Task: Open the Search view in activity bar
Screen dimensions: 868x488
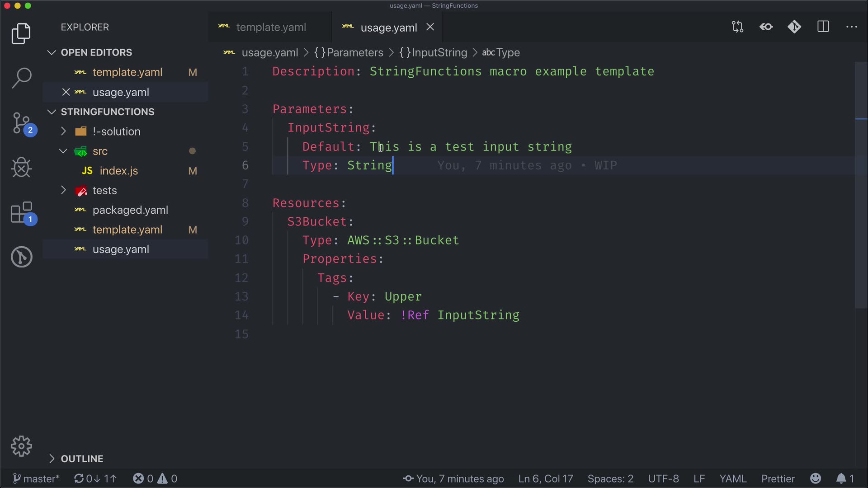Action: point(21,78)
